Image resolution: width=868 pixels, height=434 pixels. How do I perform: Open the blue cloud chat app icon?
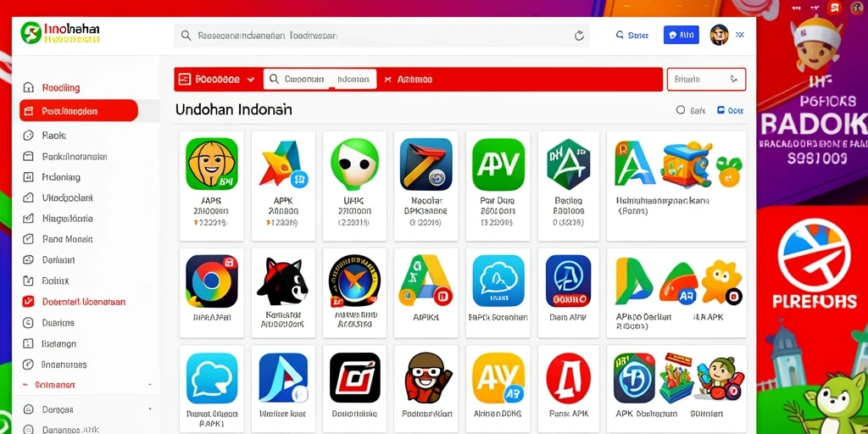pos(498,281)
